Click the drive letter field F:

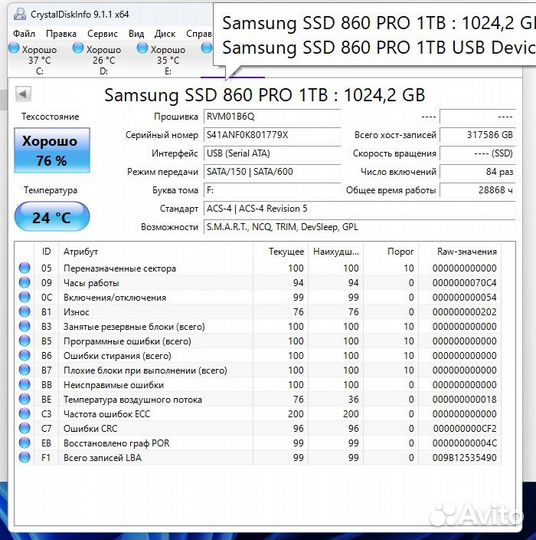pyautogui.click(x=272, y=190)
